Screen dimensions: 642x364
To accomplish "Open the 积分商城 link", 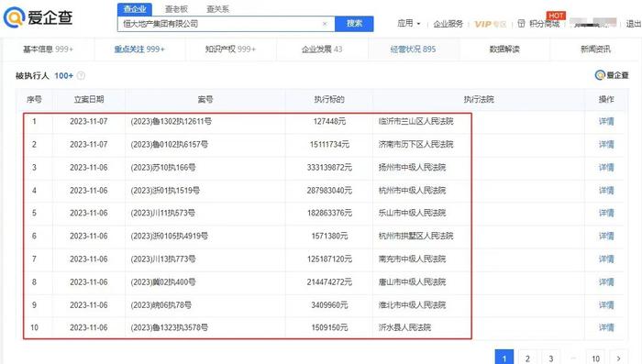I will click(x=545, y=24).
